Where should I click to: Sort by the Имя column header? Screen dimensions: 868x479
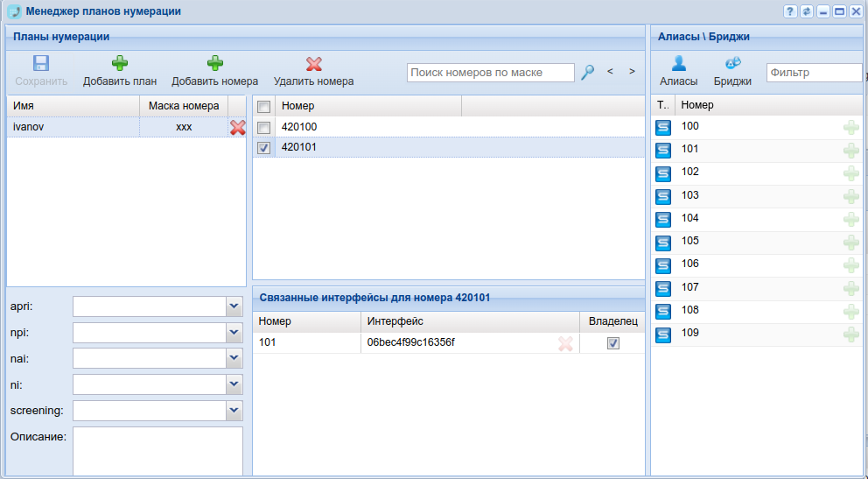pyautogui.click(x=73, y=106)
